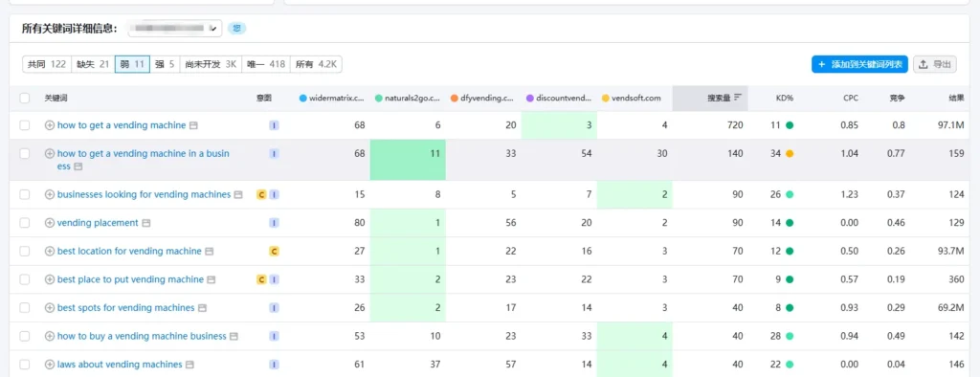Image resolution: width=980 pixels, height=377 pixels.
Task: Open SERP icon after 'best spots for vending machines'
Action: pyautogui.click(x=203, y=308)
